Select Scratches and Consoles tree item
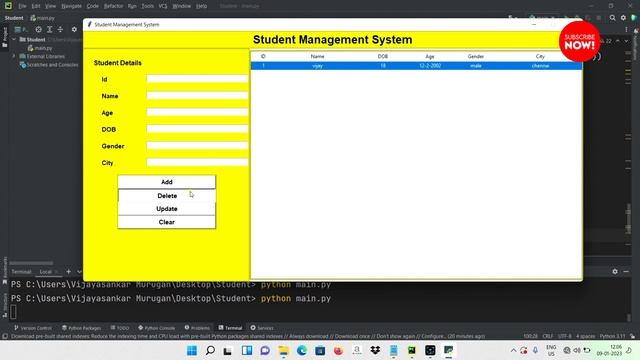Screen dimensions: 640x360 coord(49,65)
